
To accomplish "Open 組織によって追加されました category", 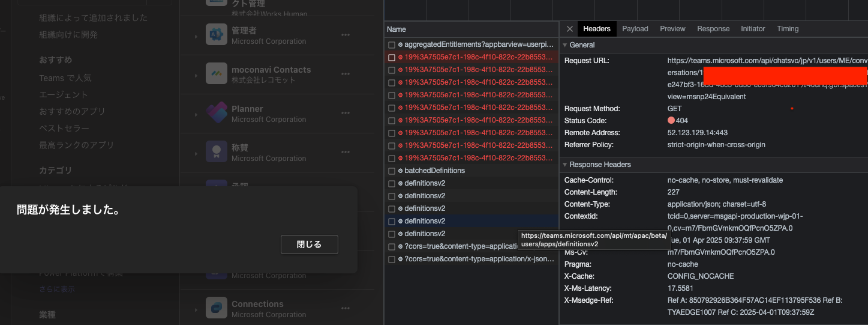I will pos(93,18).
